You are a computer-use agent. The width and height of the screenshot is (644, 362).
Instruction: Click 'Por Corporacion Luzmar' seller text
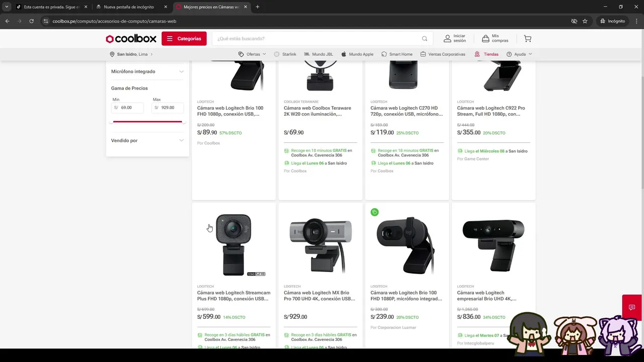click(x=393, y=327)
